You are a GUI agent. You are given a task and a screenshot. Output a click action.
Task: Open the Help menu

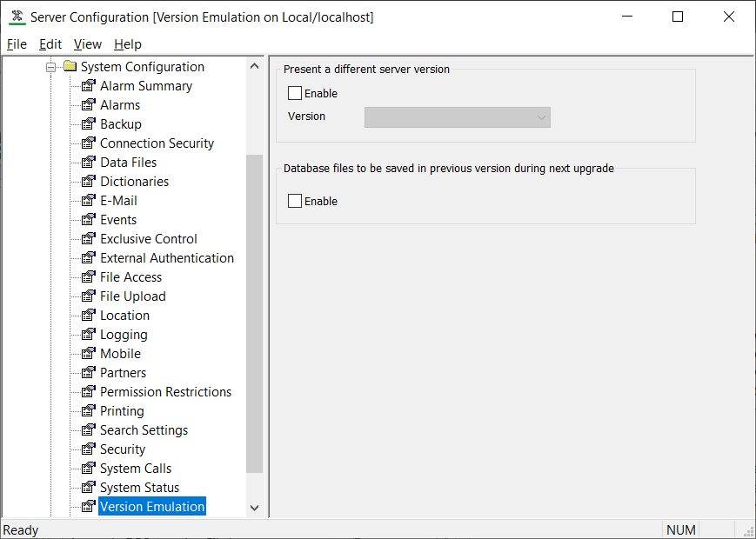click(x=128, y=44)
